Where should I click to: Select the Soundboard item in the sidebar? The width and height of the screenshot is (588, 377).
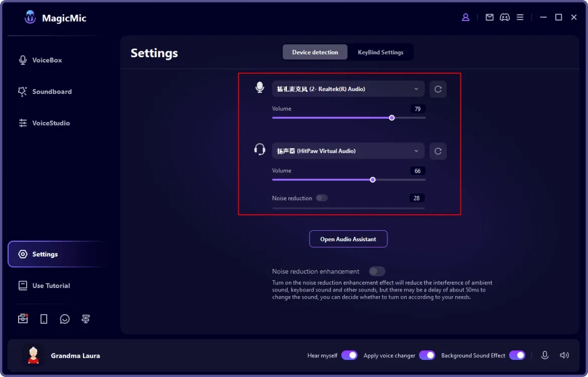52,91
